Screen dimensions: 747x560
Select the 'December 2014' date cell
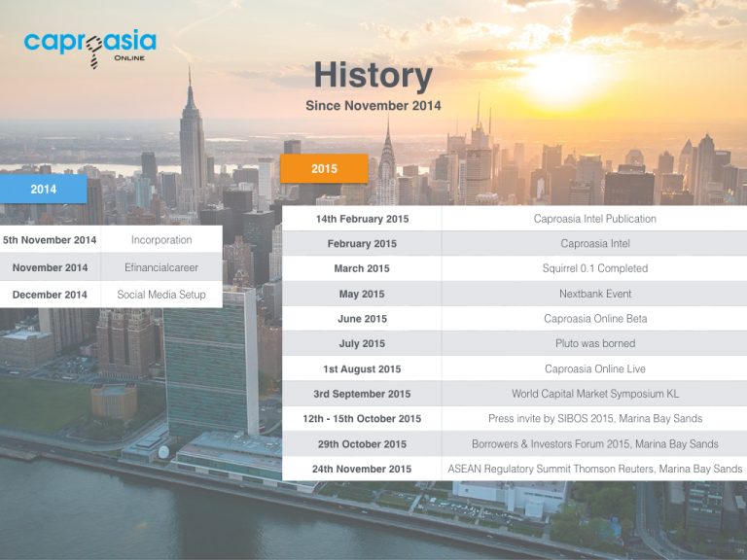pyautogui.click(x=50, y=295)
